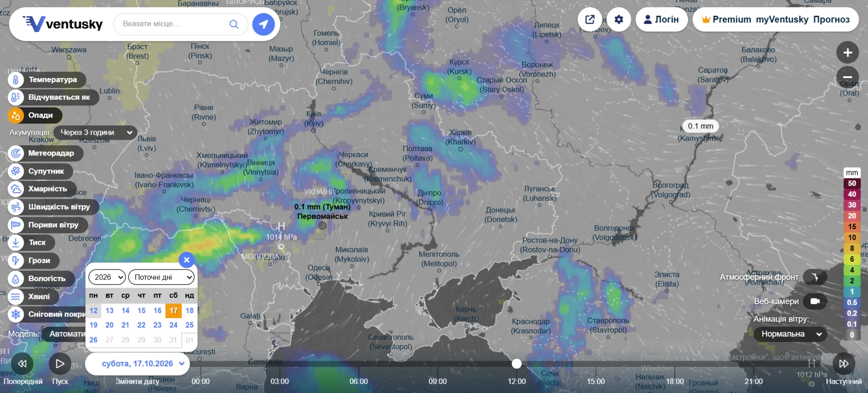Select calendar day 18
The height and width of the screenshot is (393, 868).
pyautogui.click(x=189, y=311)
